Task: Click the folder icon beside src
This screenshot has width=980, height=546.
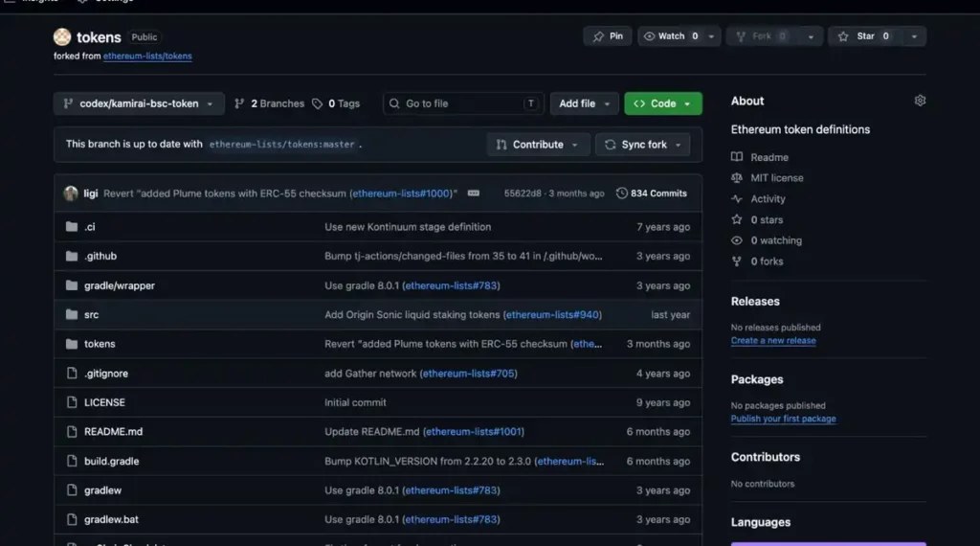Action: coord(72,314)
